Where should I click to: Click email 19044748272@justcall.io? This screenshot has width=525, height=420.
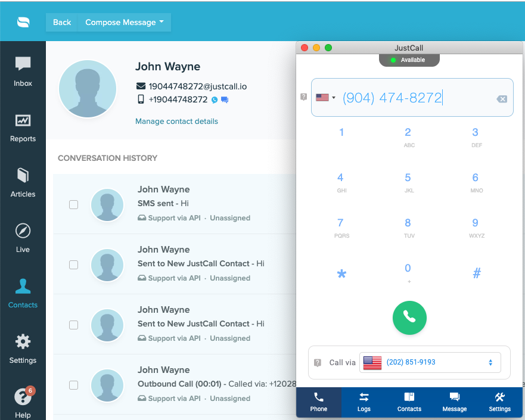[197, 86]
